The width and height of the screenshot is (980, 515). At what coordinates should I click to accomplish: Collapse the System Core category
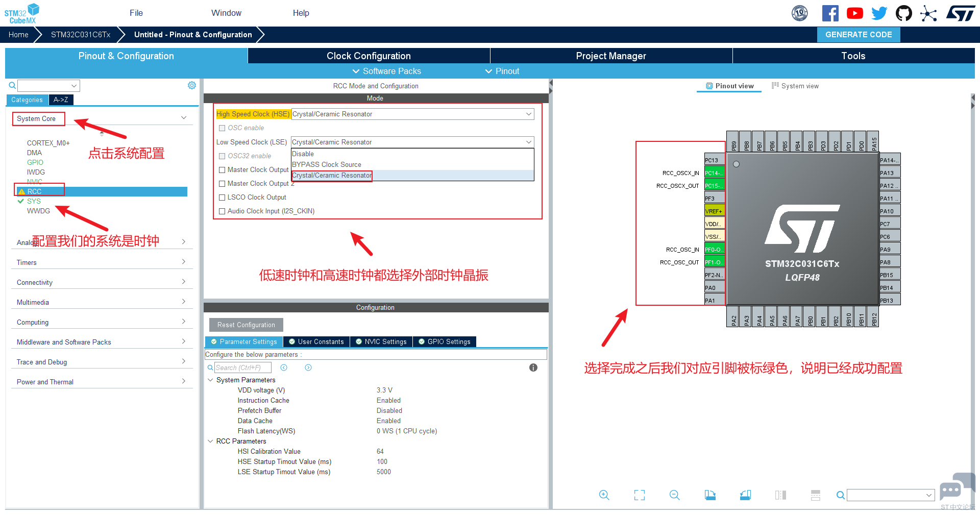tap(184, 118)
